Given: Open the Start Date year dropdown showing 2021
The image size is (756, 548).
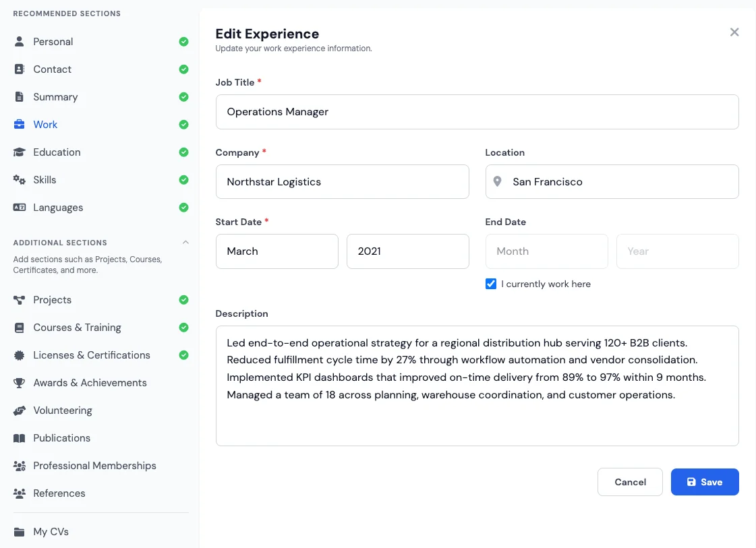Looking at the screenshot, I should coord(408,251).
